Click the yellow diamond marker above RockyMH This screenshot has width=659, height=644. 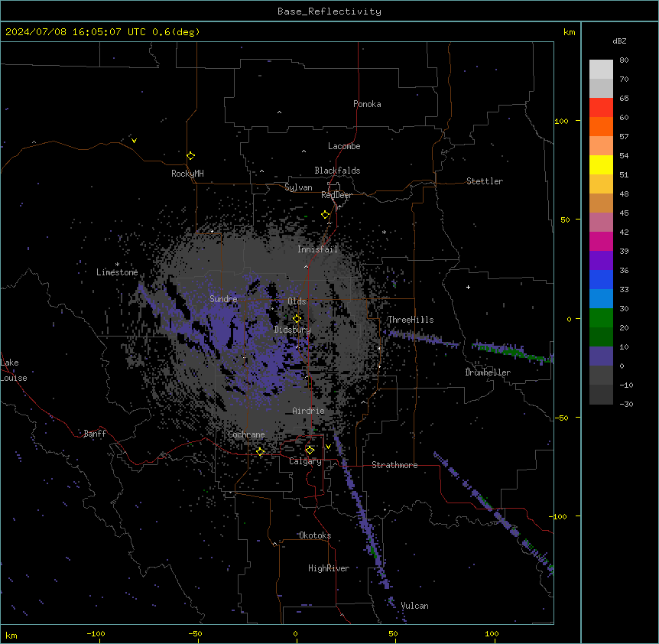point(190,155)
